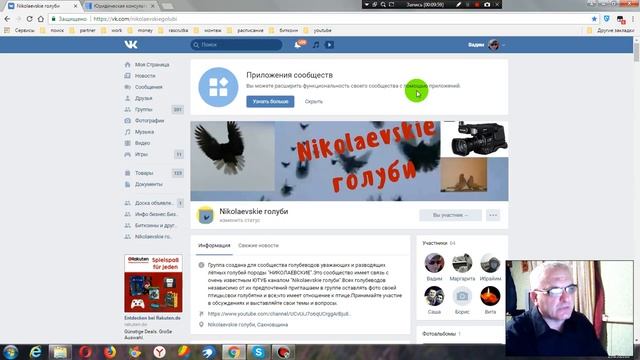Open Игры in the sidebar

tap(141, 154)
